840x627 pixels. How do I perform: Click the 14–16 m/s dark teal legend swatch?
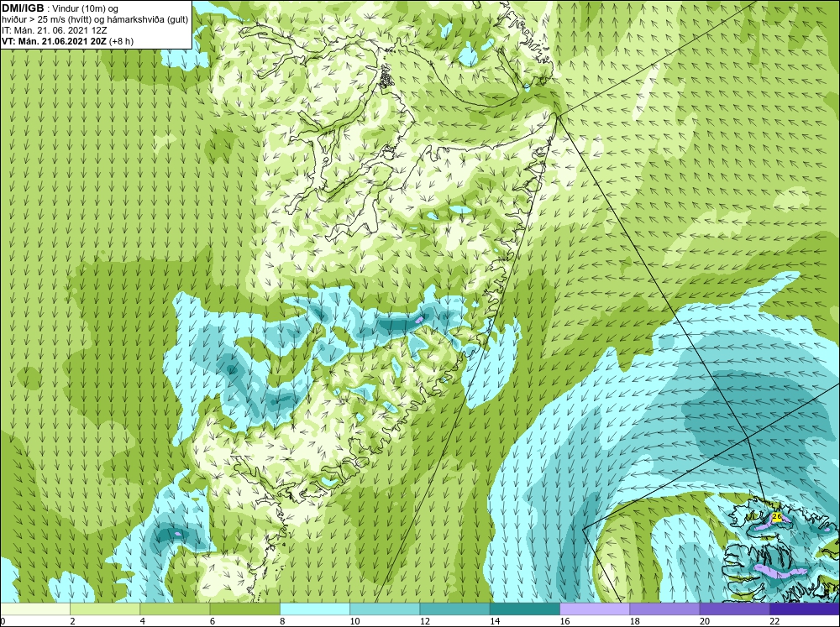click(x=524, y=609)
